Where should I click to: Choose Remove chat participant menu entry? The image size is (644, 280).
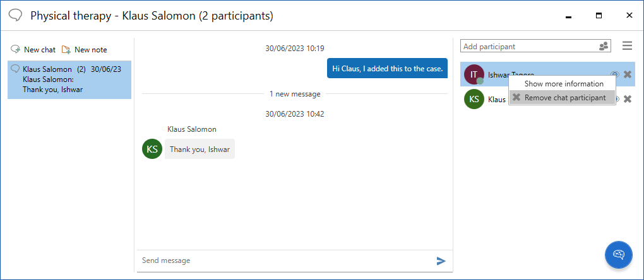[x=563, y=98]
